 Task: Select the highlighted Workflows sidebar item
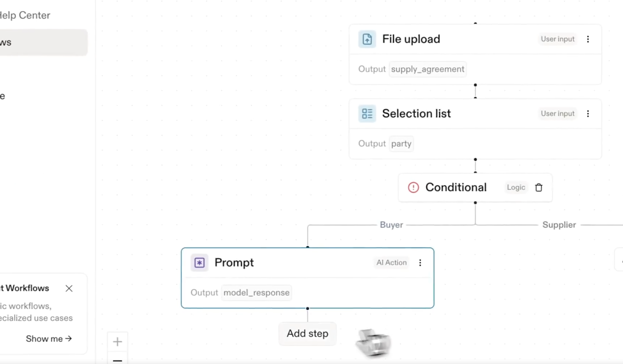tap(42, 42)
